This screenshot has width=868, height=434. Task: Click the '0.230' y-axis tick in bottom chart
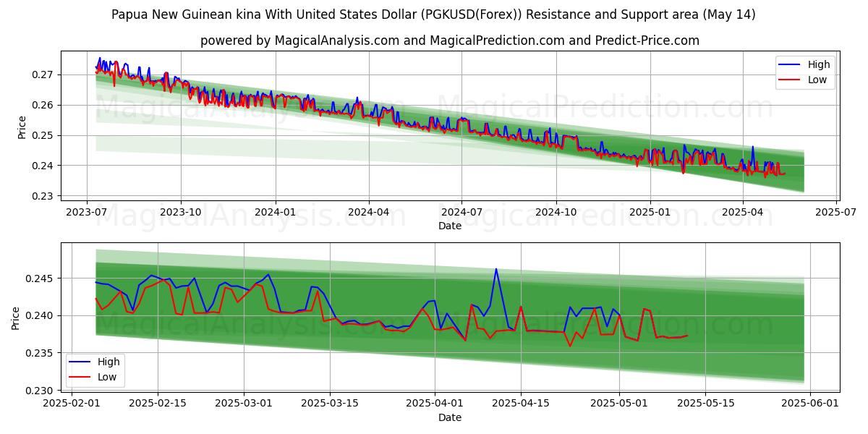(x=41, y=391)
